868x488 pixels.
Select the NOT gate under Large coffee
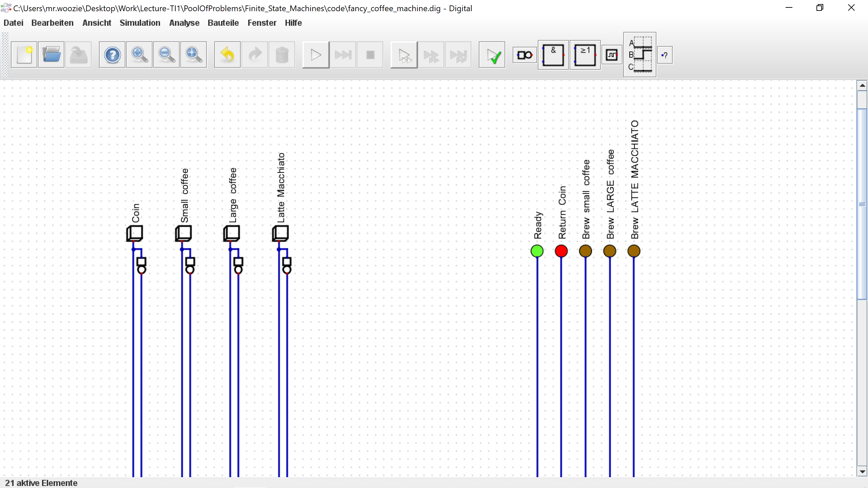(238, 265)
